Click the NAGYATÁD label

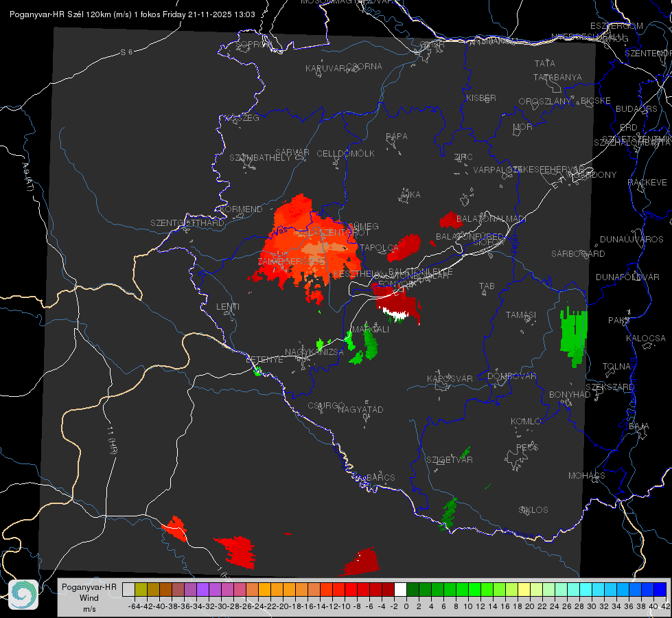[x=360, y=409]
